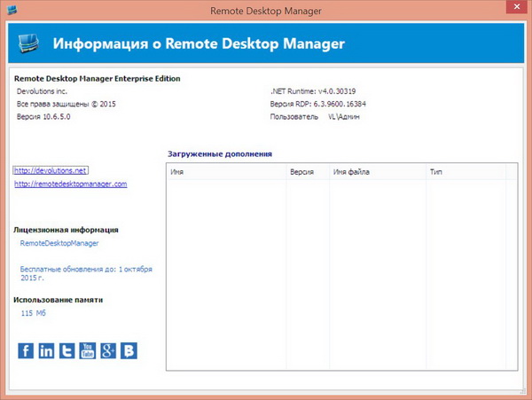The width and height of the screenshot is (532, 400).
Task: Click the LinkedIn icon
Action: tap(46, 350)
